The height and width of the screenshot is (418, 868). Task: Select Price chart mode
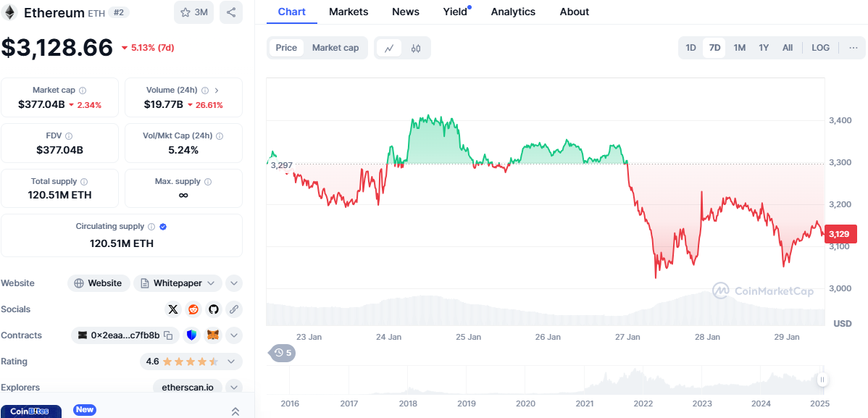[286, 48]
